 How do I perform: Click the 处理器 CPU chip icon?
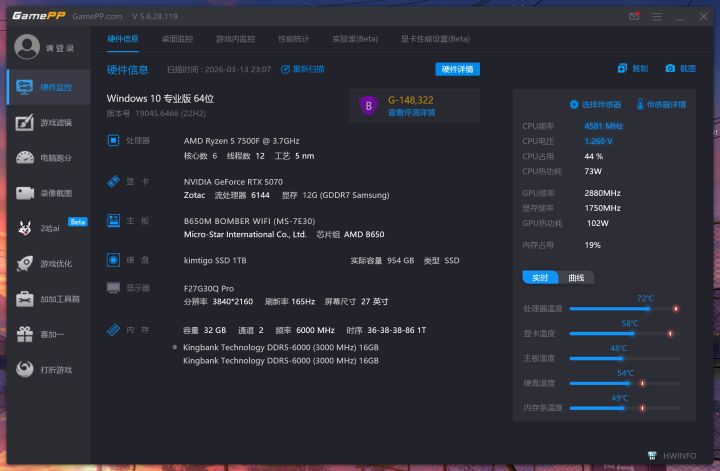pos(113,140)
